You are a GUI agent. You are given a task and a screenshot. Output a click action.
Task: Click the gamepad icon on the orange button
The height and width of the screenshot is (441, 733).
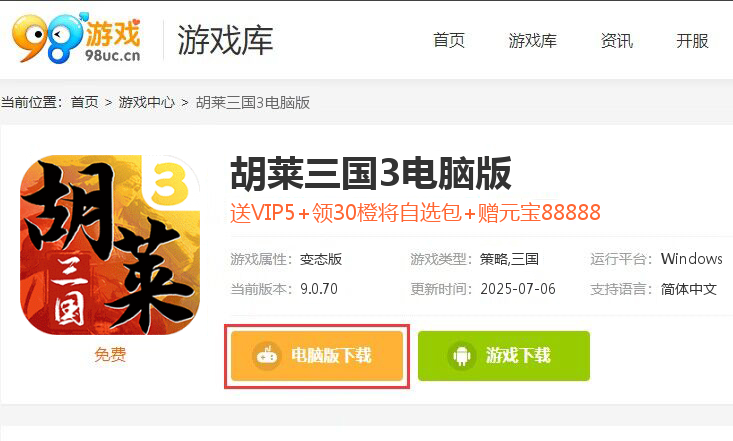coord(267,355)
